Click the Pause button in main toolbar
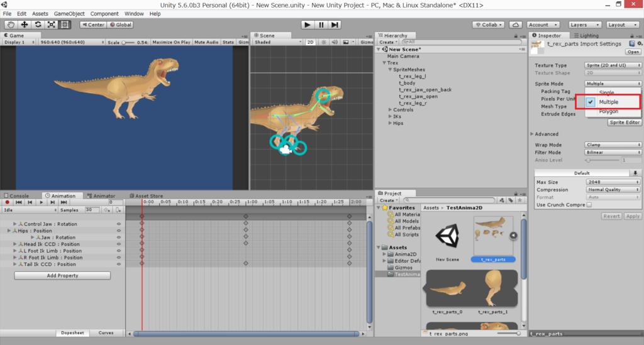The height and width of the screenshot is (345, 644). pos(321,25)
